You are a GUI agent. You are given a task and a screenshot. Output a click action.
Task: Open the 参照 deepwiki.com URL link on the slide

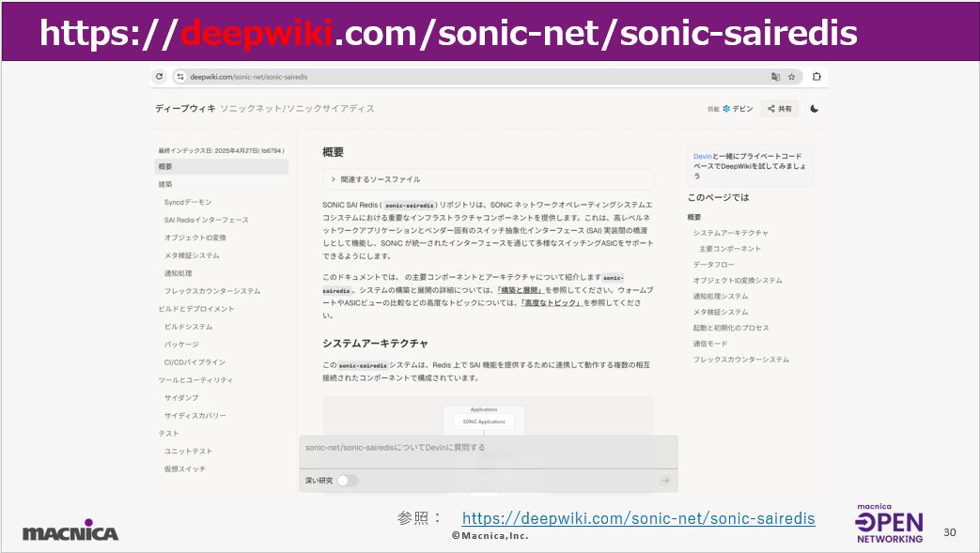(x=638, y=518)
